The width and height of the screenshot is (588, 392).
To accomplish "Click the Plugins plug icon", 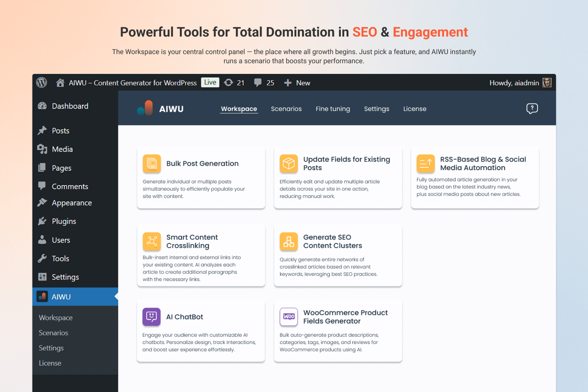I will coord(42,221).
